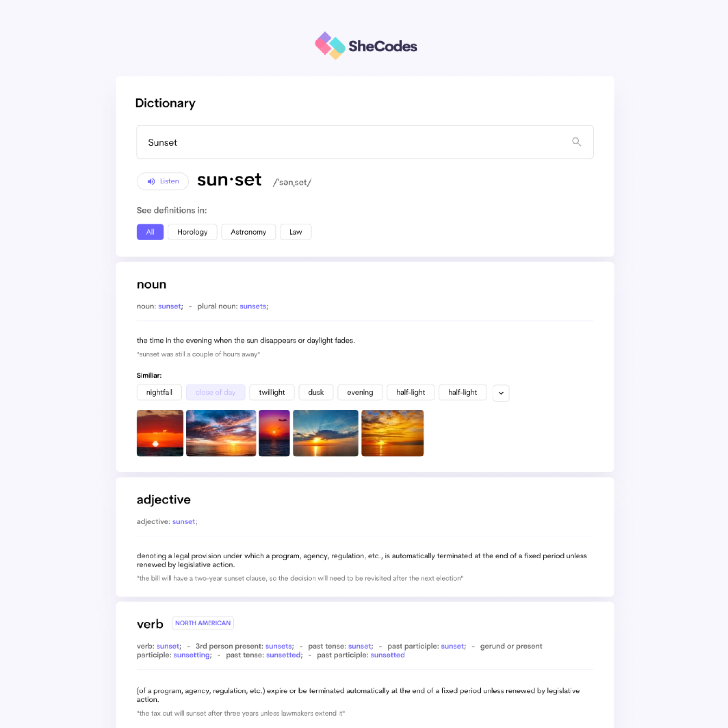Click the Dictionary search input field
The image size is (728, 728).
point(364,142)
